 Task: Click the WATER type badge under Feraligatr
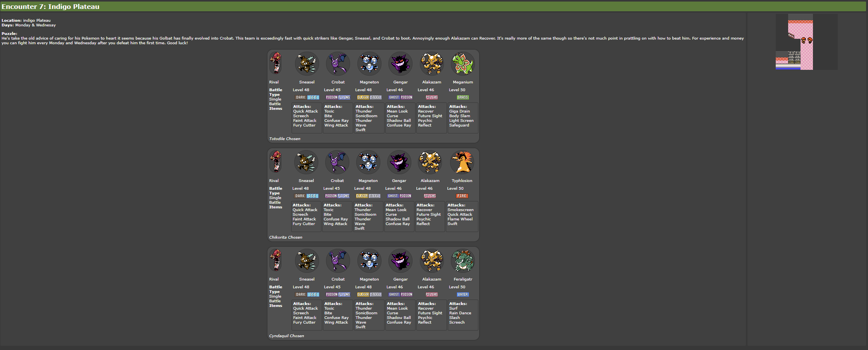463,295
